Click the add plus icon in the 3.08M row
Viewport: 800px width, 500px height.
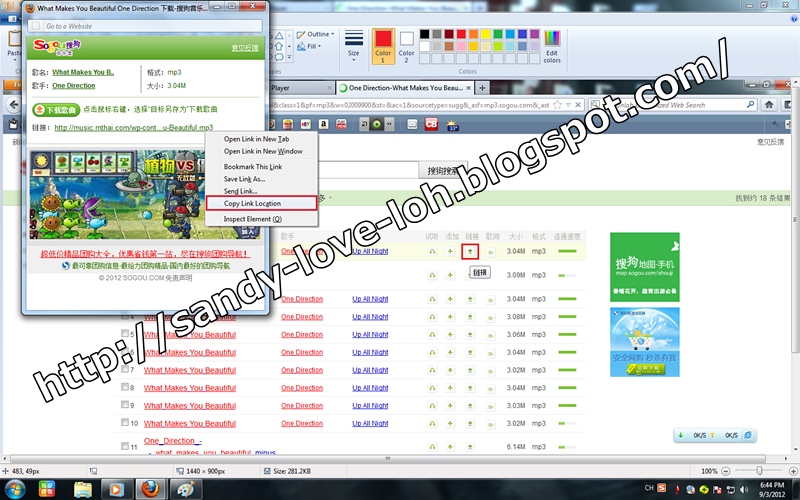pyautogui.click(x=450, y=317)
